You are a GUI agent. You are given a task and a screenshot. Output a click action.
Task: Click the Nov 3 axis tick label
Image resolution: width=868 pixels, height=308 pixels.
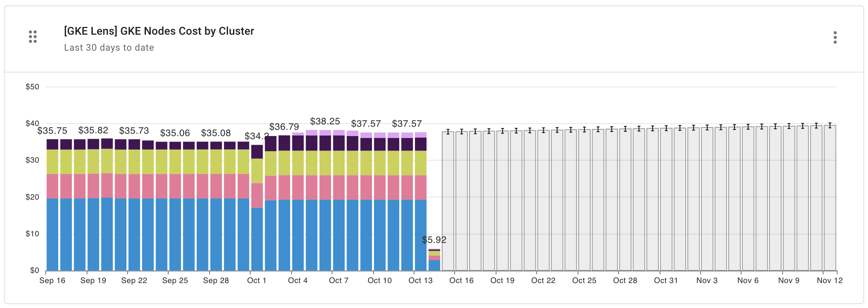(x=706, y=280)
